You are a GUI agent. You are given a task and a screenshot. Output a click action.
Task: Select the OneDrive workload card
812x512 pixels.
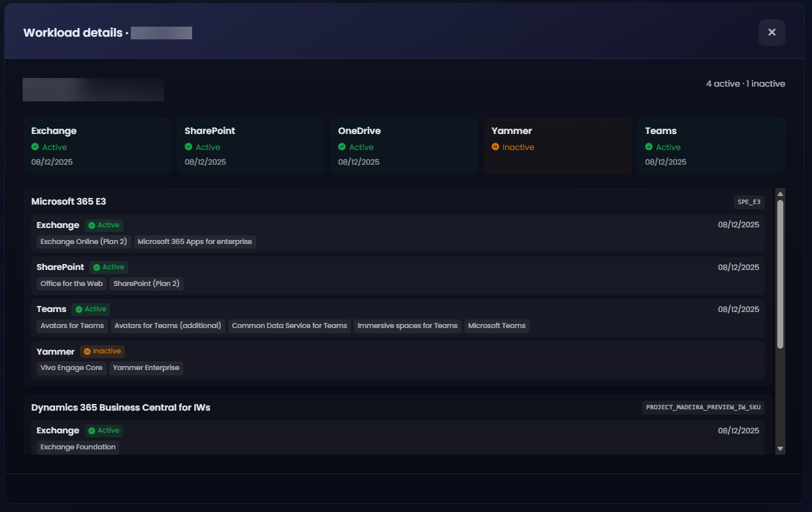[404, 146]
